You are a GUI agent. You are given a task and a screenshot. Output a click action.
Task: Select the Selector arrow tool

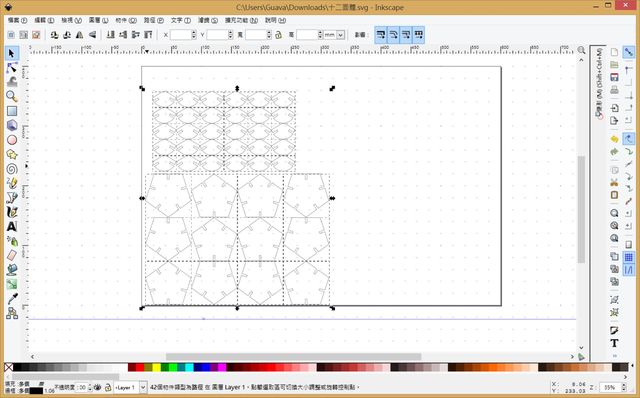click(11, 53)
